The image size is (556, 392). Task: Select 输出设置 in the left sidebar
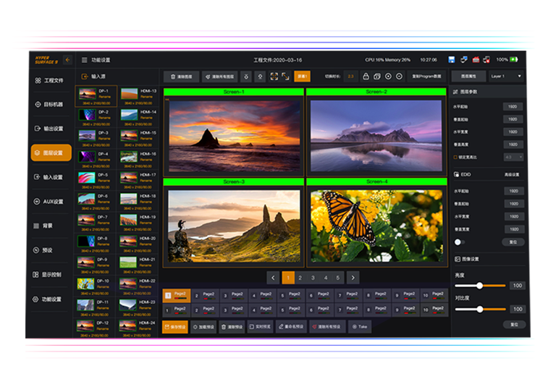point(51,129)
